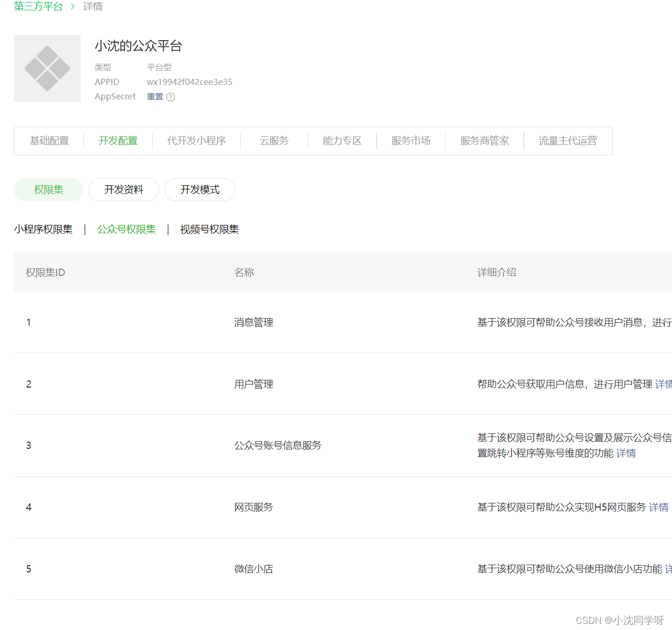Viewport: 672px width, 630px height.
Task: Click the 公众号账号信息服务 name cell
Action: [278, 446]
